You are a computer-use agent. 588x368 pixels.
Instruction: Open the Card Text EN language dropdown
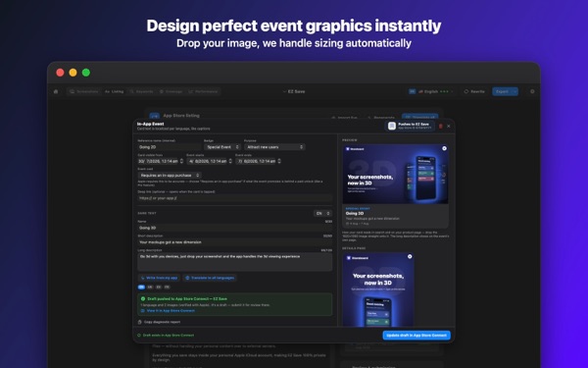322,213
